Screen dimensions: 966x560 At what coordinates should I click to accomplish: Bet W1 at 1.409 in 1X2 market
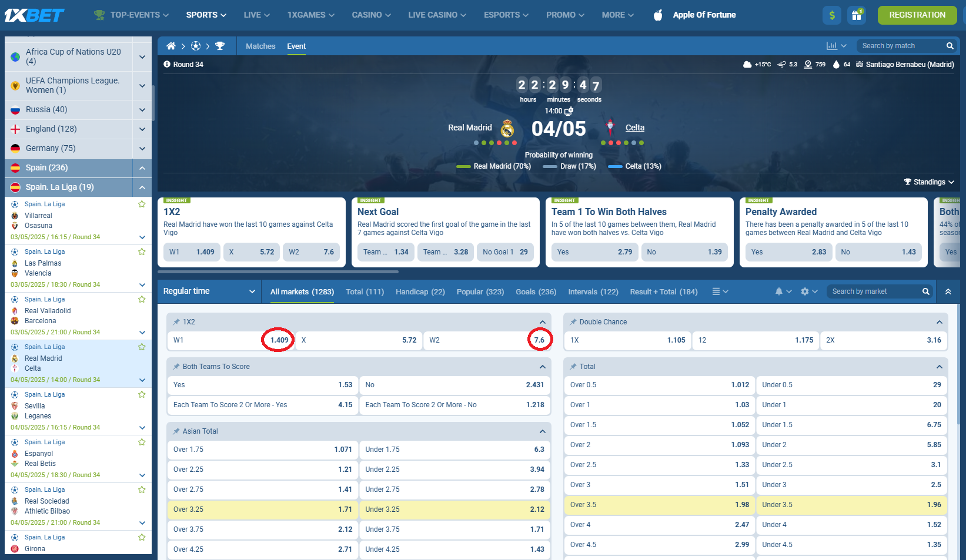pyautogui.click(x=230, y=340)
